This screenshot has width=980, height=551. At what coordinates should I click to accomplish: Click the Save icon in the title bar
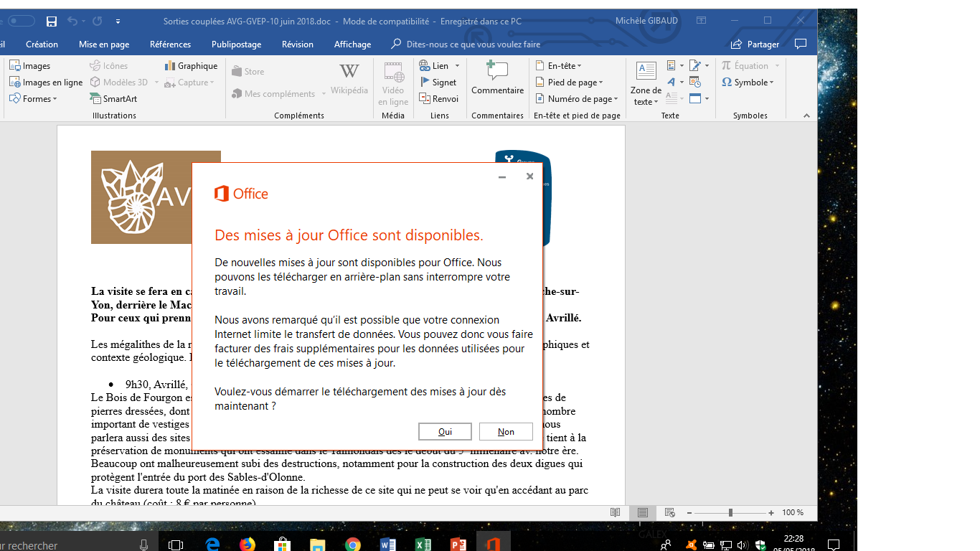coord(51,22)
